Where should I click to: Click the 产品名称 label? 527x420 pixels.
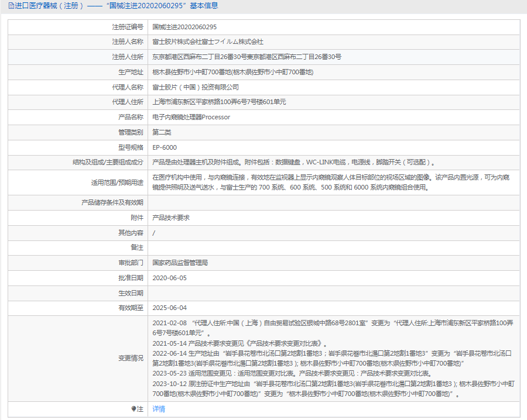(x=131, y=117)
